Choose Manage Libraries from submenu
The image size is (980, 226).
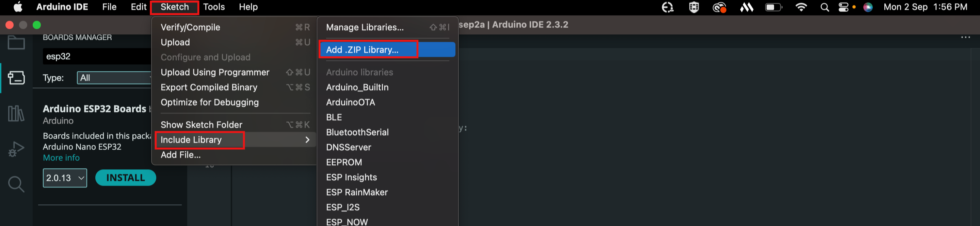click(x=387, y=27)
